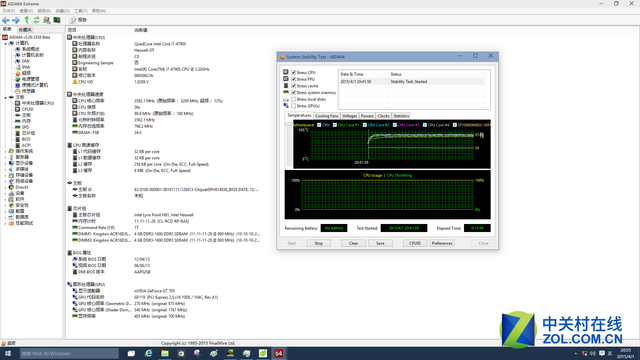The height and width of the screenshot is (360, 640).
Task: Collapse the 计算机 computer tree node
Action: click(x=5, y=43)
